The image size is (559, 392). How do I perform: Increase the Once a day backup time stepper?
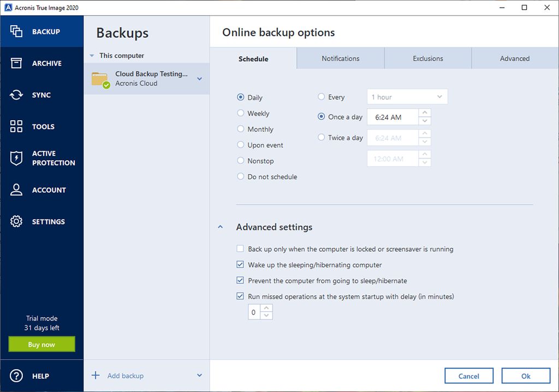click(425, 113)
